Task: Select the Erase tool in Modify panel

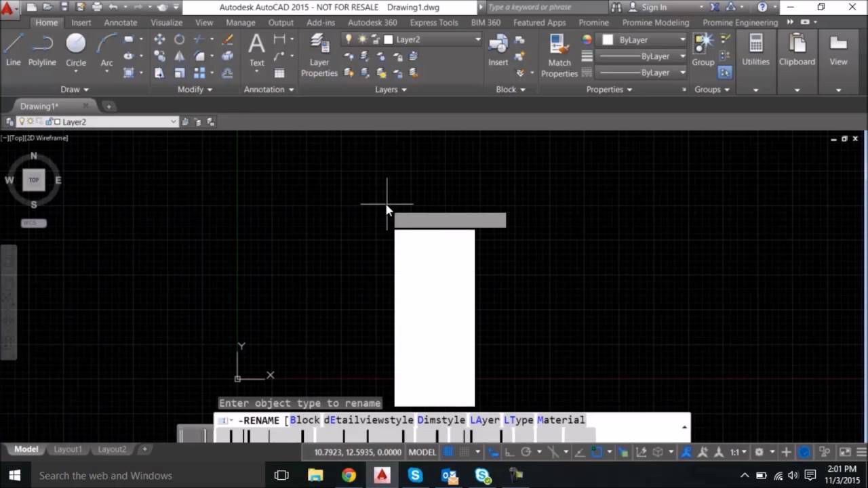Action: click(228, 39)
